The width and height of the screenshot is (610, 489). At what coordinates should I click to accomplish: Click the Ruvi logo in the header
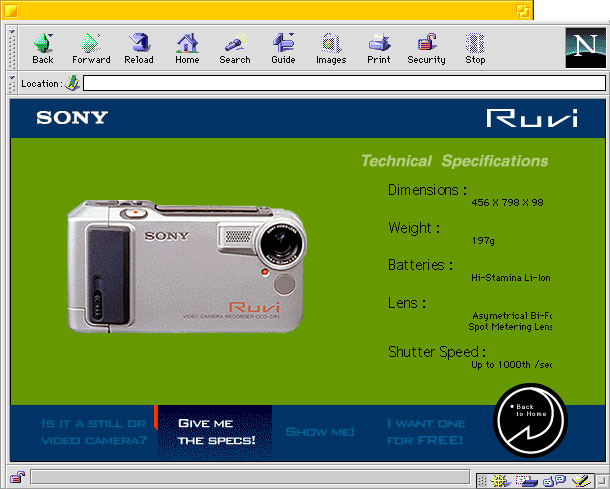[532, 118]
